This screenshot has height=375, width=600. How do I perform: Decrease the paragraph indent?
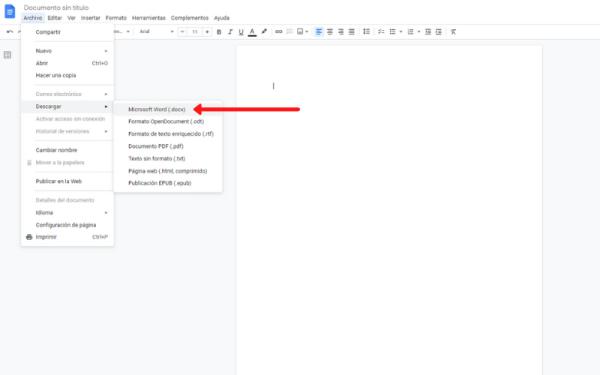tap(428, 32)
